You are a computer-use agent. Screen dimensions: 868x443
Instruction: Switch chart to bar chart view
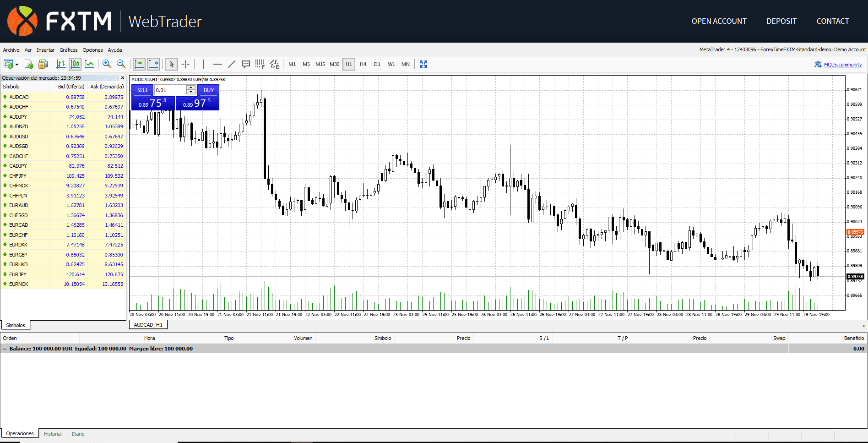tap(61, 64)
